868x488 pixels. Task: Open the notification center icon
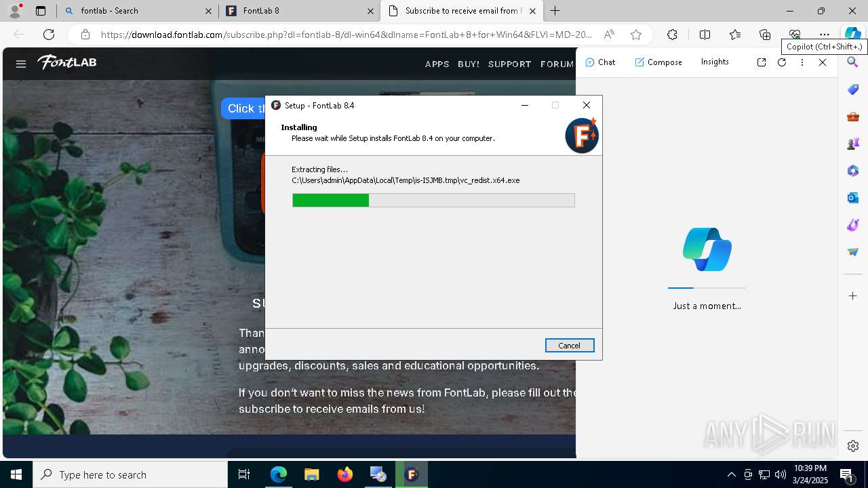click(847, 475)
